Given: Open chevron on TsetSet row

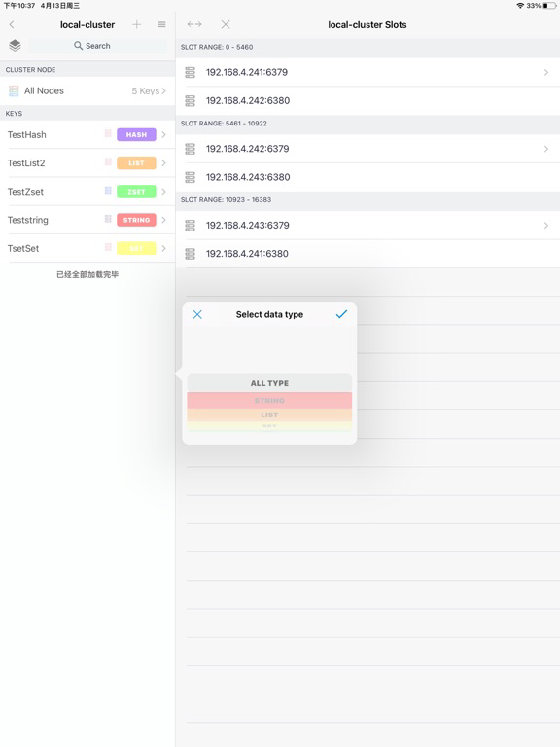Looking at the screenshot, I should click(163, 248).
